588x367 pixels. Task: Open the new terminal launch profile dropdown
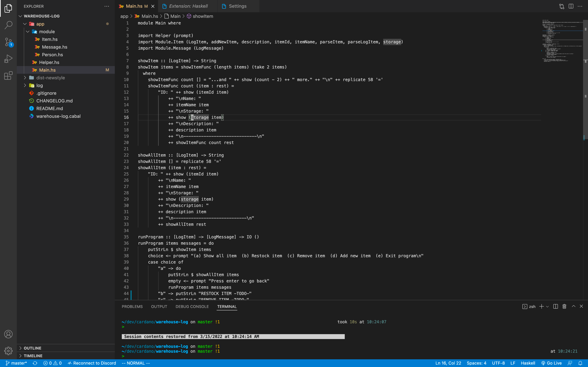point(547,307)
